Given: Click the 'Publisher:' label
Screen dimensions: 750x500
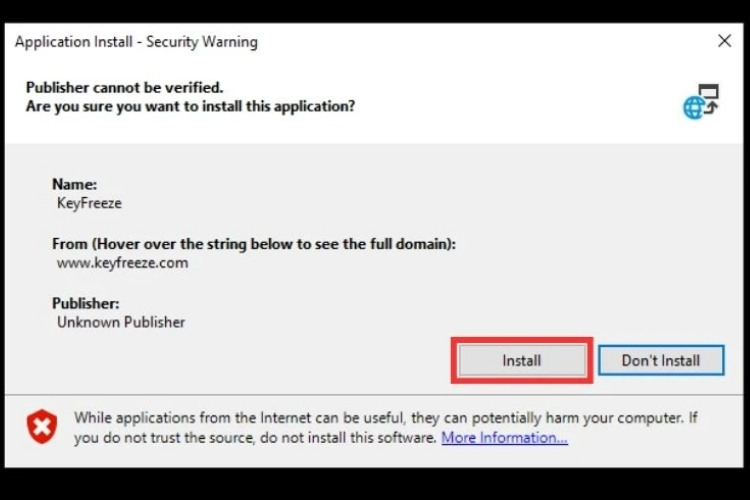Looking at the screenshot, I should coord(86,303).
